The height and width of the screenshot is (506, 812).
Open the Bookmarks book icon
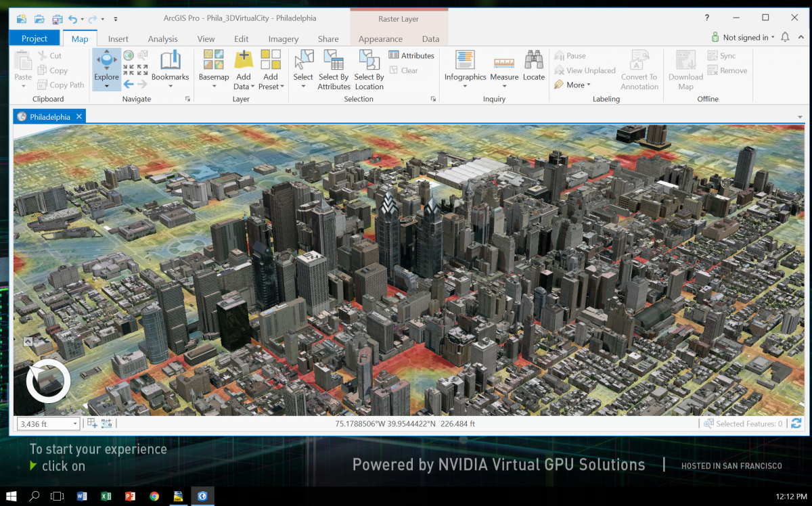(170, 60)
